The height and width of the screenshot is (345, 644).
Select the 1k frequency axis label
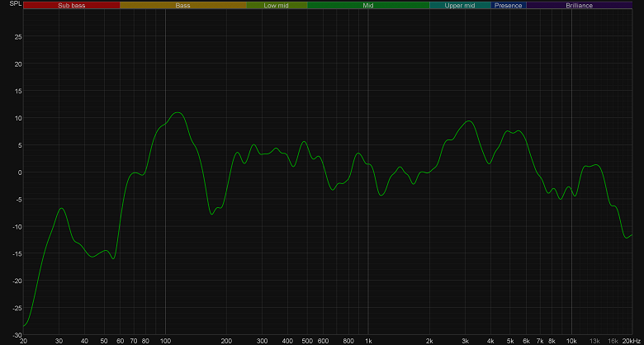(x=368, y=341)
